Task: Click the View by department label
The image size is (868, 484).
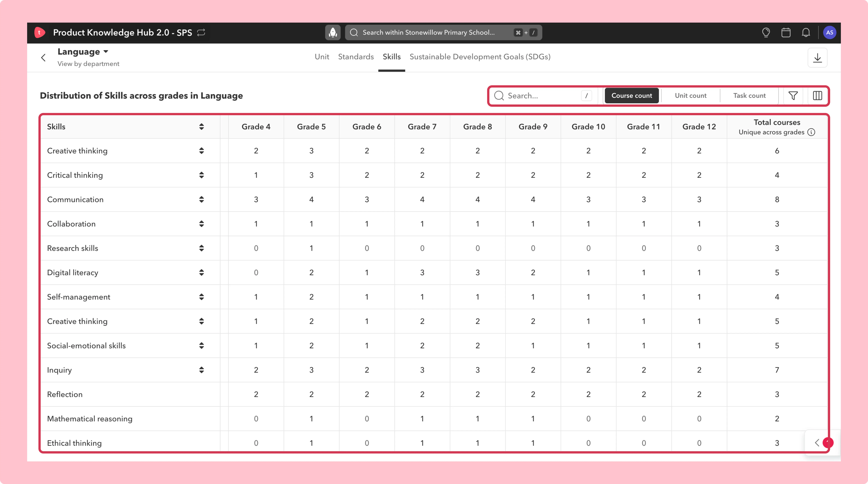Action: click(x=88, y=64)
